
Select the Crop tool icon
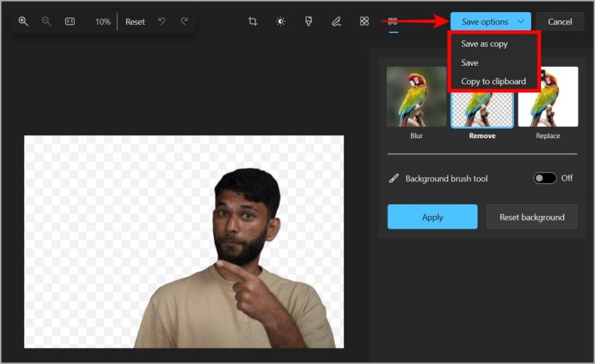252,21
